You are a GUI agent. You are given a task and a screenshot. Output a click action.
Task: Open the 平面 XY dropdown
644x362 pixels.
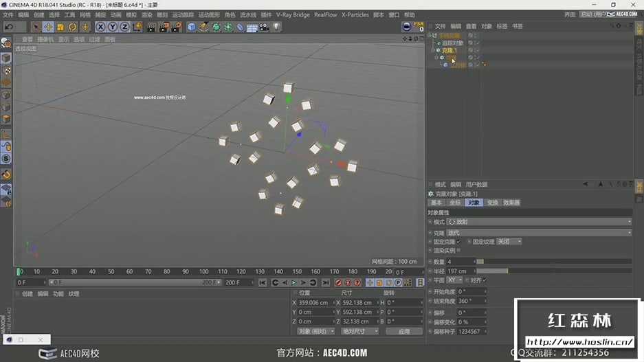454,280
